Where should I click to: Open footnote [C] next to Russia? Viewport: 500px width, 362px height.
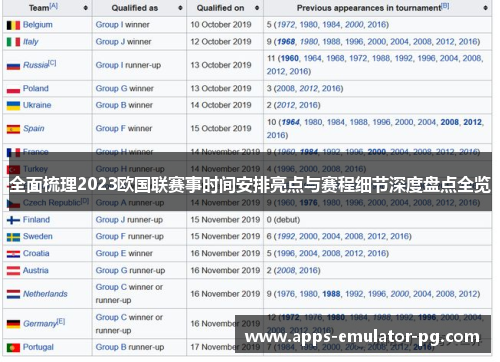coord(52,63)
